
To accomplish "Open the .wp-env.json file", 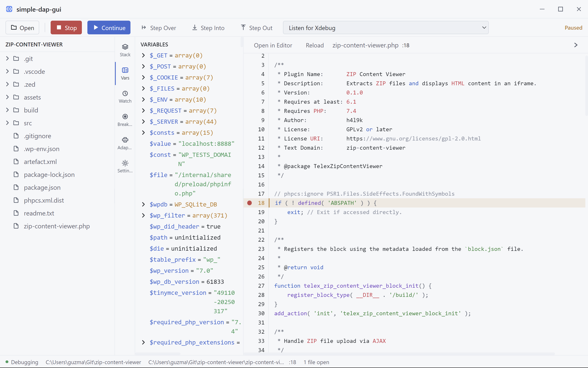I will coord(57,149).
